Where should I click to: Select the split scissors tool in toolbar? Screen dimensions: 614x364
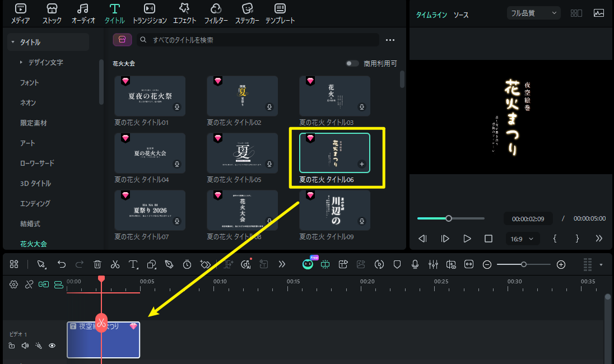[115, 264]
